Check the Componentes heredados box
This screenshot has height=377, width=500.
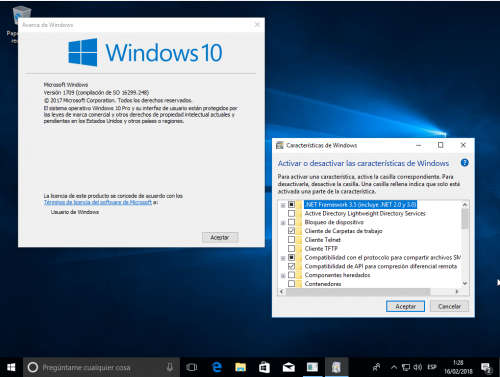(291, 275)
